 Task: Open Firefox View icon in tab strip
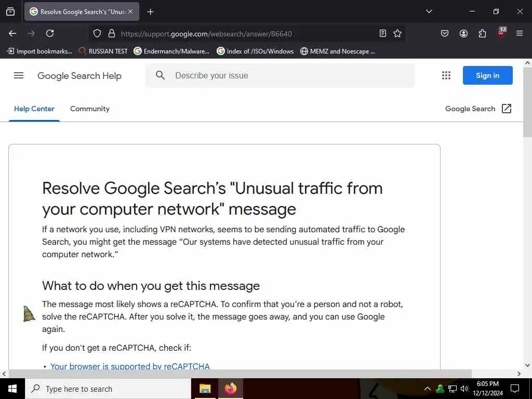pyautogui.click(x=10, y=11)
